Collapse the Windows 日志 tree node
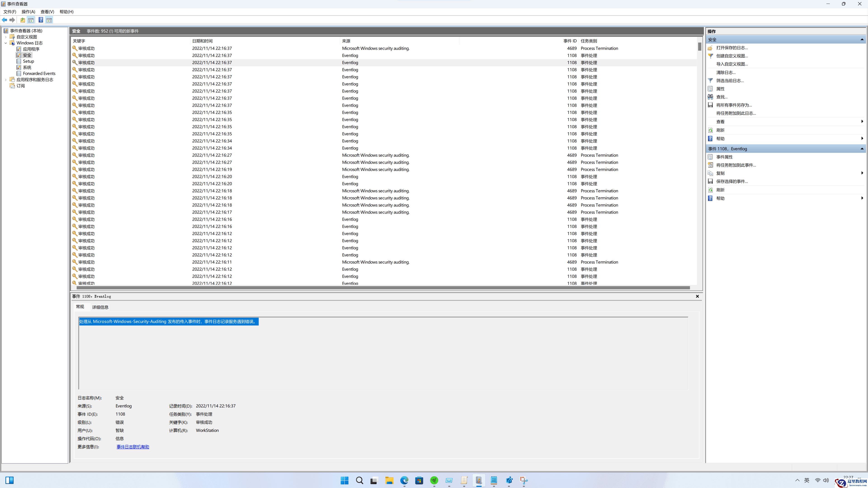The image size is (868, 488). click(x=6, y=43)
